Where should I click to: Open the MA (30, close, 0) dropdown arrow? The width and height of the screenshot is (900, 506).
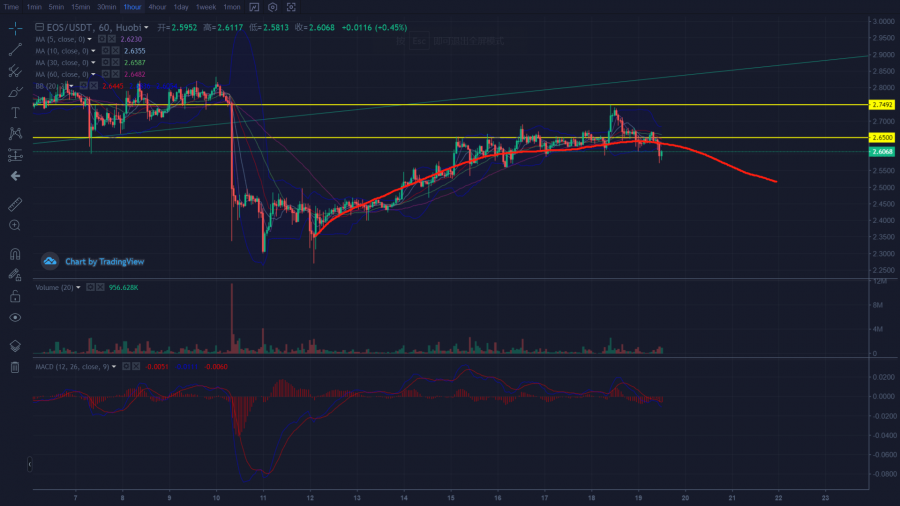pyautogui.click(x=94, y=63)
